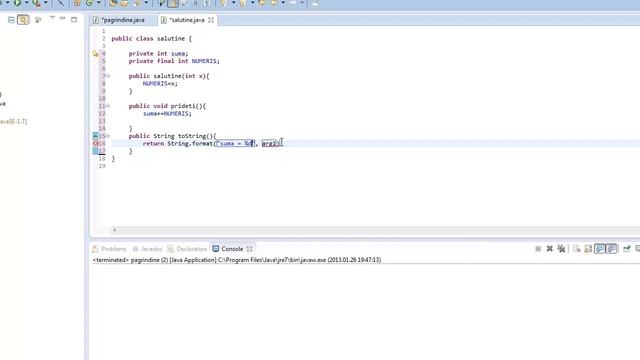Click Remove Launch X icon in Console

(x=549, y=249)
